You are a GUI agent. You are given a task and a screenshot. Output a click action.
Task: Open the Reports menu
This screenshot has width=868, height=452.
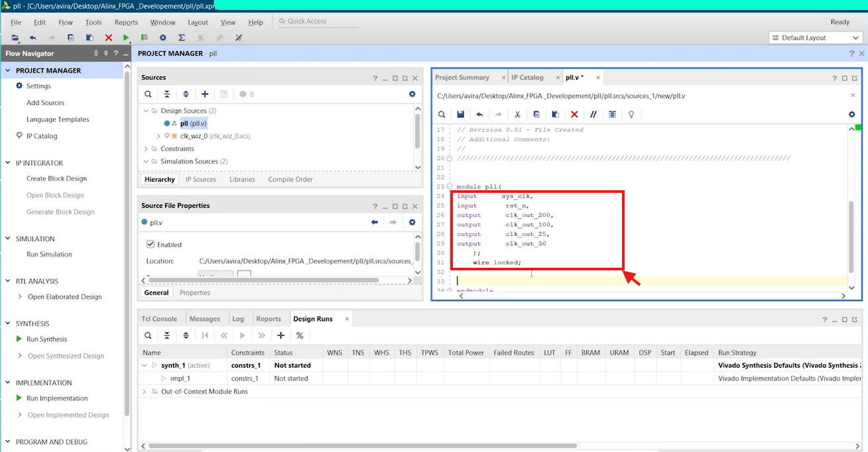pyautogui.click(x=126, y=22)
